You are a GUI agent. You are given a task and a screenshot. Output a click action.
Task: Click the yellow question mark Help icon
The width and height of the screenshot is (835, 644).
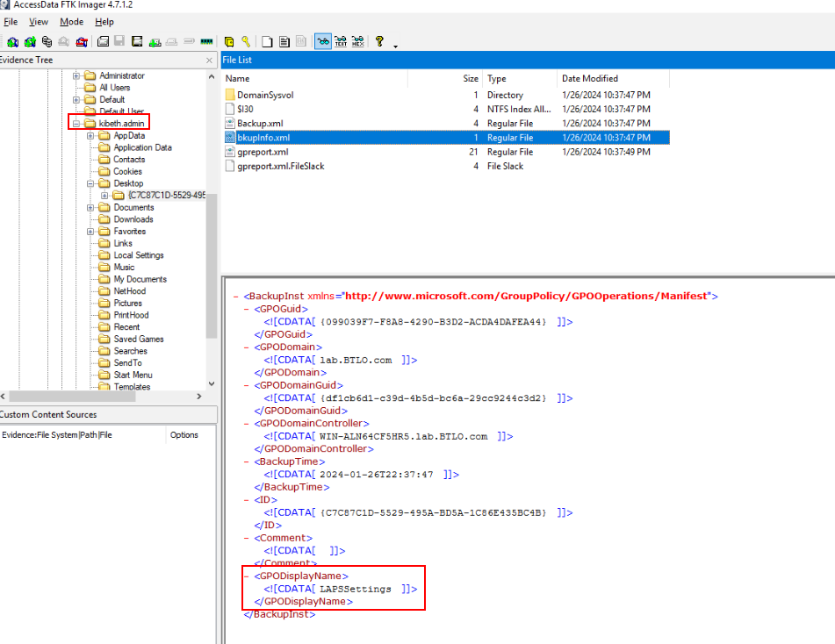(x=379, y=41)
